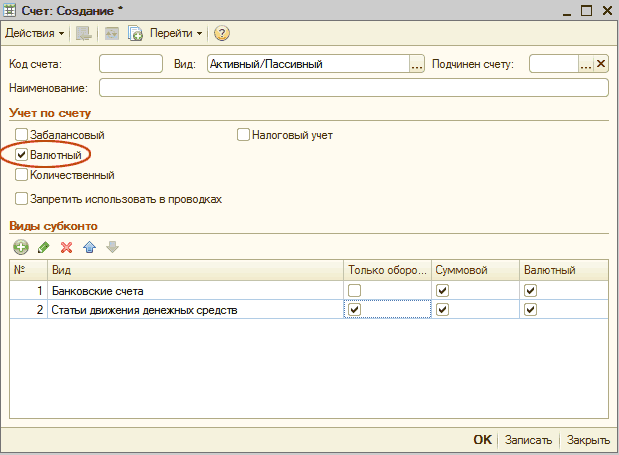Open the Подчинен счету ellipsis selector
This screenshot has width=619, height=455.
point(586,64)
